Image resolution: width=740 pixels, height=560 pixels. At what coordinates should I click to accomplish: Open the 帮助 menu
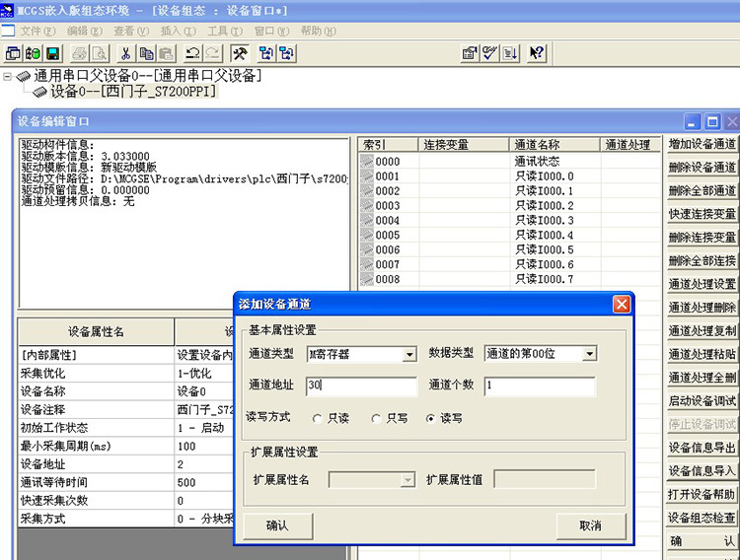318,32
